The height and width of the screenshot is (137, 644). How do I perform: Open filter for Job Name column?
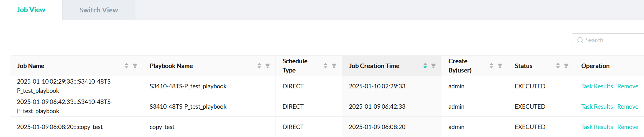(135, 66)
